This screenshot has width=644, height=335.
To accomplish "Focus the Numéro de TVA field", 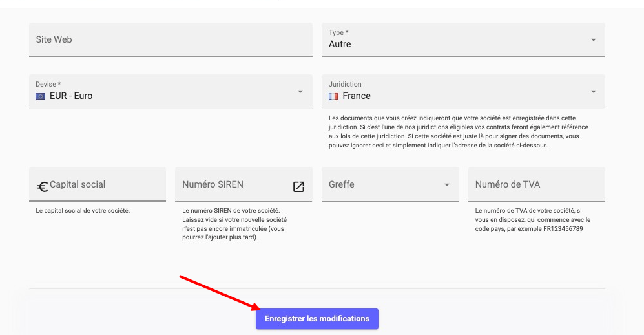I will (536, 184).
